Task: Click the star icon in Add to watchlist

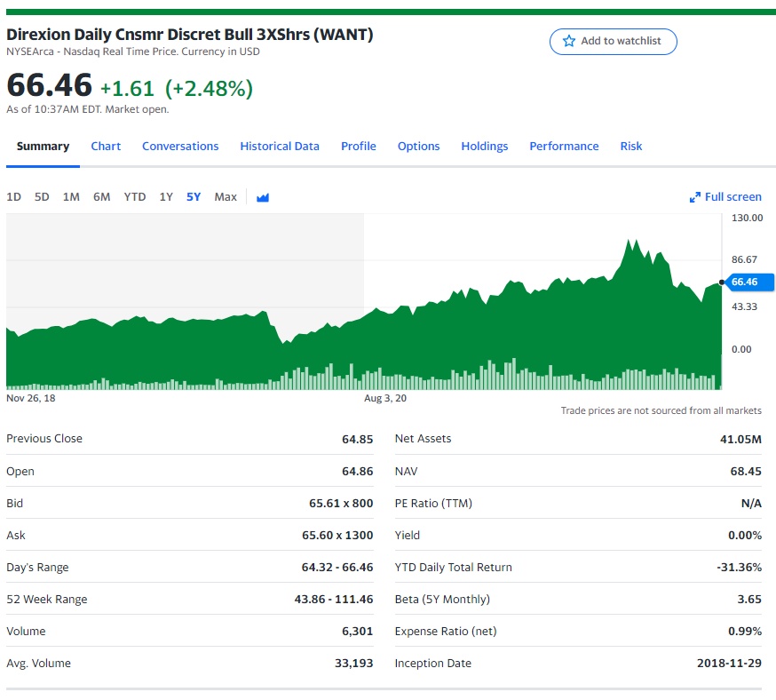Action: [569, 41]
